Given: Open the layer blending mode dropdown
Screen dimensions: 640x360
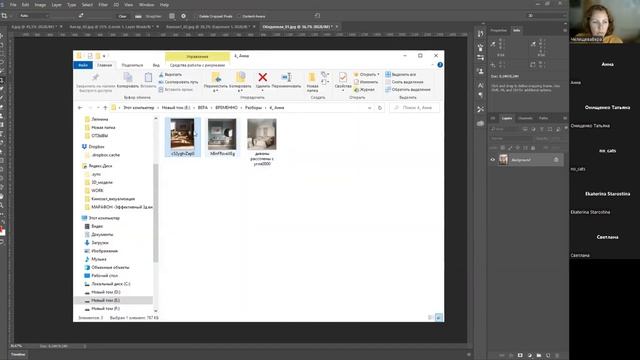Looking at the screenshot, I should click(512, 139).
